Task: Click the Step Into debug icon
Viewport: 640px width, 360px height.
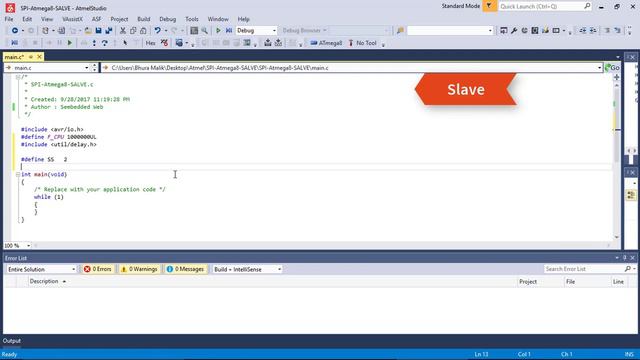Action: click(94, 43)
